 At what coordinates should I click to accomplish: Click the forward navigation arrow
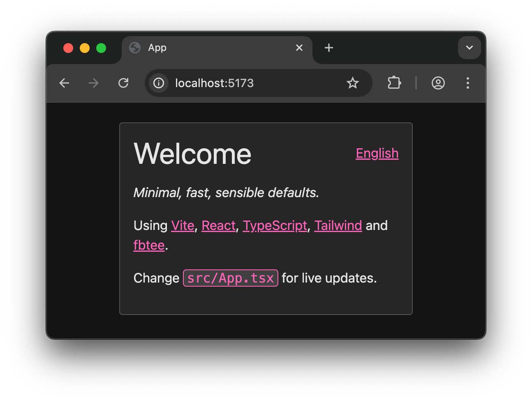94,83
